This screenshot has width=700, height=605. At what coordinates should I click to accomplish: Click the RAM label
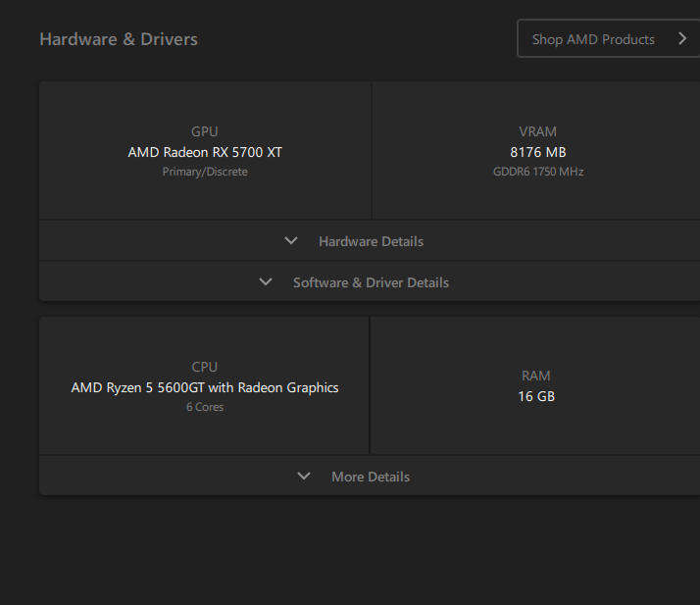click(x=535, y=376)
